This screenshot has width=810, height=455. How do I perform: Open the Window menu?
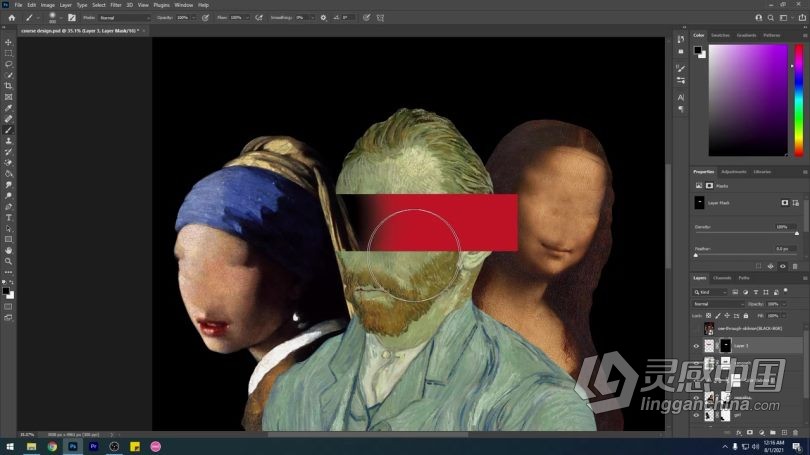[x=183, y=5]
